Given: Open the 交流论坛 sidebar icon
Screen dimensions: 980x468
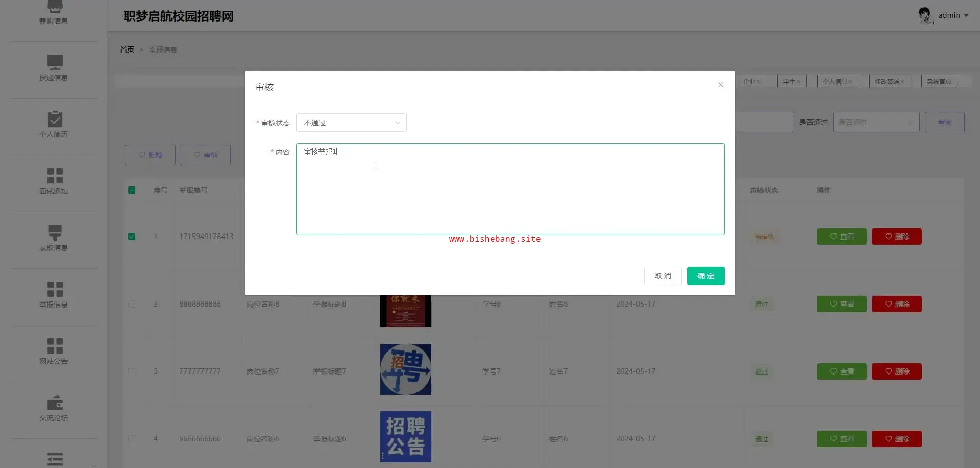Looking at the screenshot, I should (x=55, y=403).
